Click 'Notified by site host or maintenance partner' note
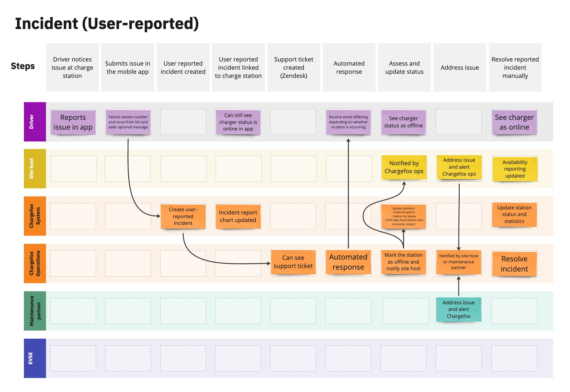The height and width of the screenshot is (392, 570). coord(459,262)
